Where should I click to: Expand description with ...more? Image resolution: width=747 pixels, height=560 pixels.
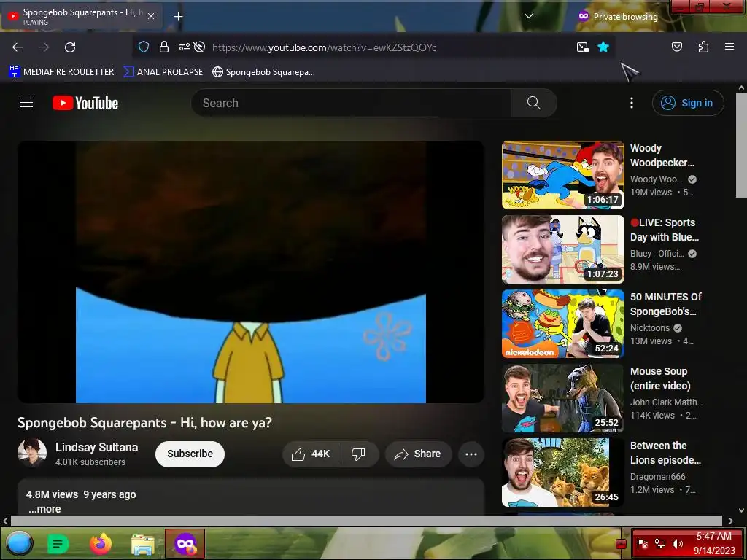[x=44, y=509]
